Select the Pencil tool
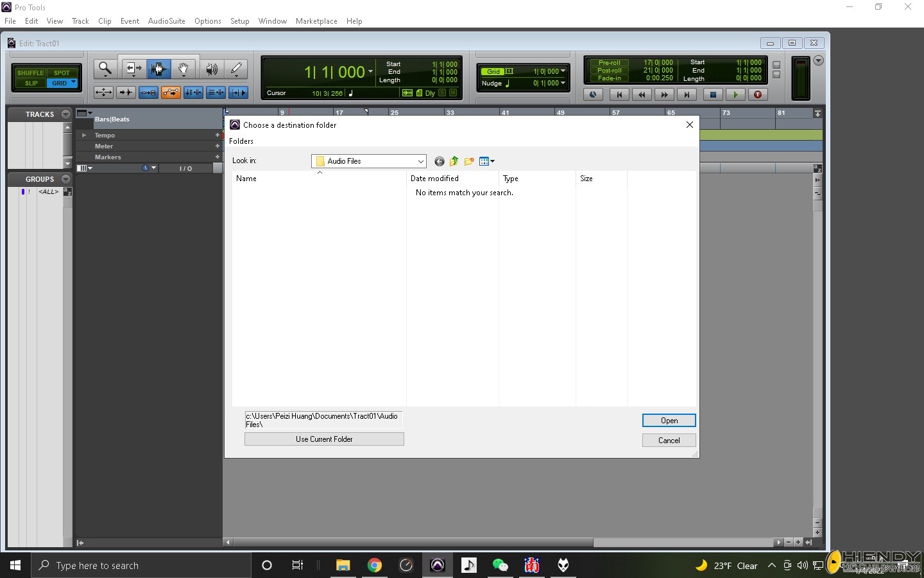Image resolution: width=924 pixels, height=578 pixels. tap(236, 69)
